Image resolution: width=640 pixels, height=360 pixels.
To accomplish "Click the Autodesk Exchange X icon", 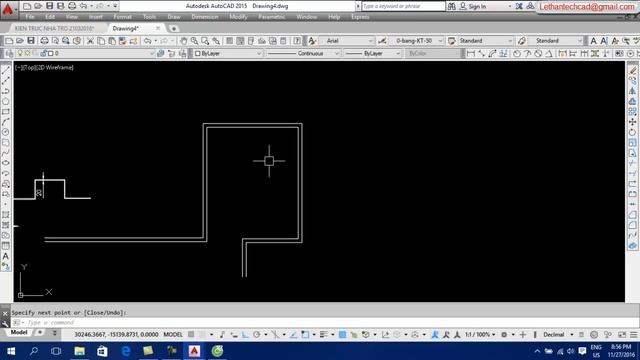I will pos(519,6).
